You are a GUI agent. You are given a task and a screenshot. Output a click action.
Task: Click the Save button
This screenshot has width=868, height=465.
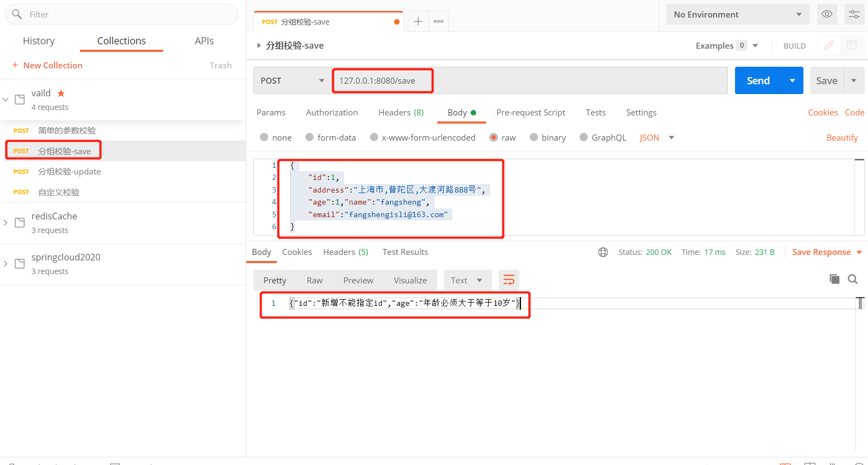point(827,80)
